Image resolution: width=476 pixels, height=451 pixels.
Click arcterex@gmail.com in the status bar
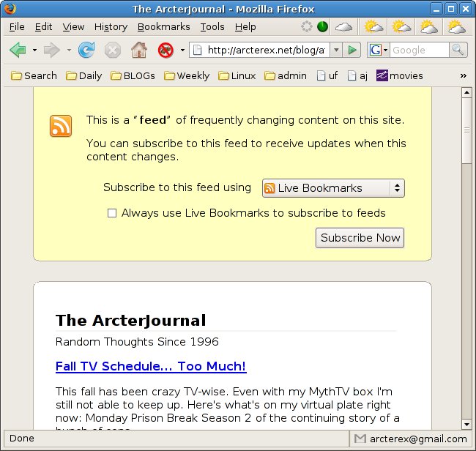[x=418, y=439]
